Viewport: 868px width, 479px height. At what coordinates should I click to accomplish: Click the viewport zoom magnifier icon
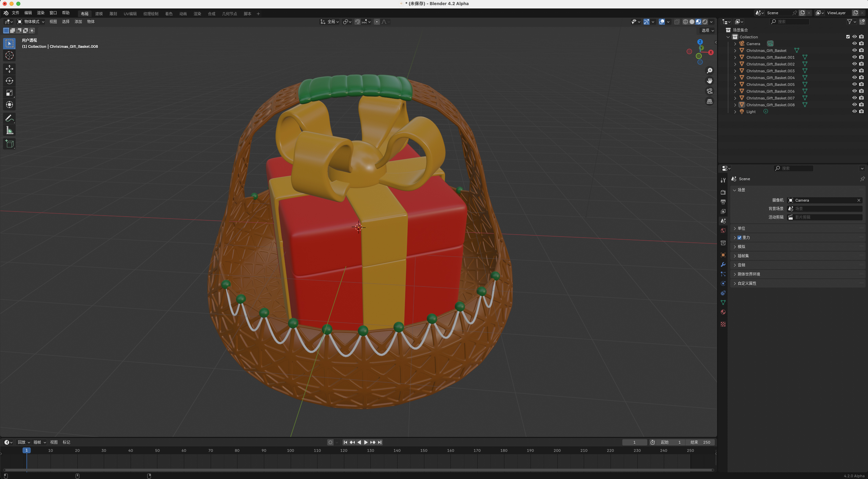709,71
